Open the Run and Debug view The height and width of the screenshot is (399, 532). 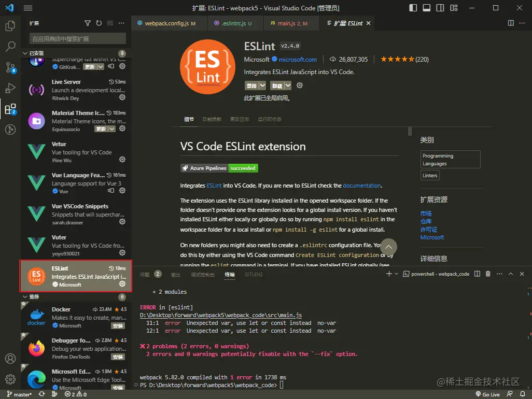click(10, 88)
